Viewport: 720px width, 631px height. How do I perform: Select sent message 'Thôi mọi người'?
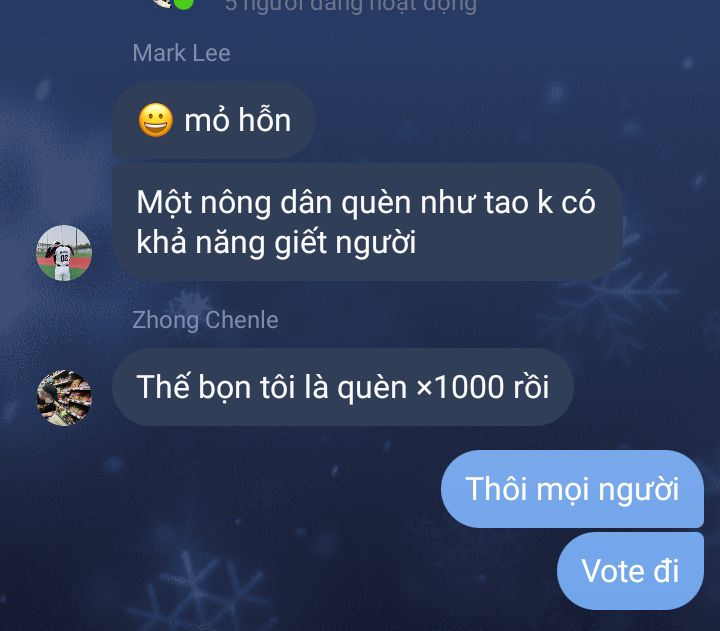(x=572, y=489)
